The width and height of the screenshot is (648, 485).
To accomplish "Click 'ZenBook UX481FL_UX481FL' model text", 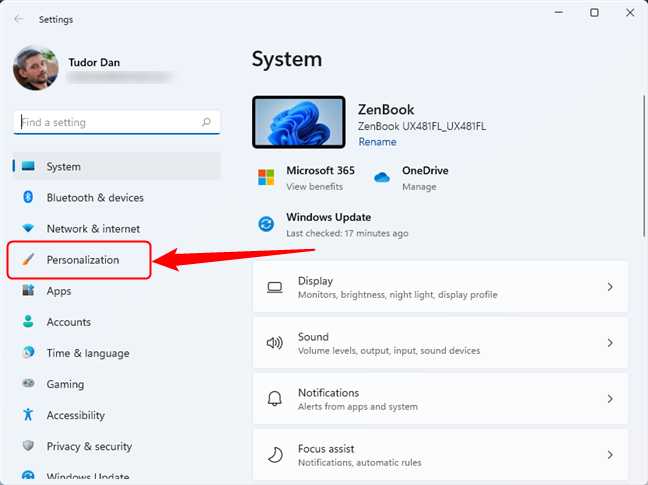I will click(x=422, y=126).
